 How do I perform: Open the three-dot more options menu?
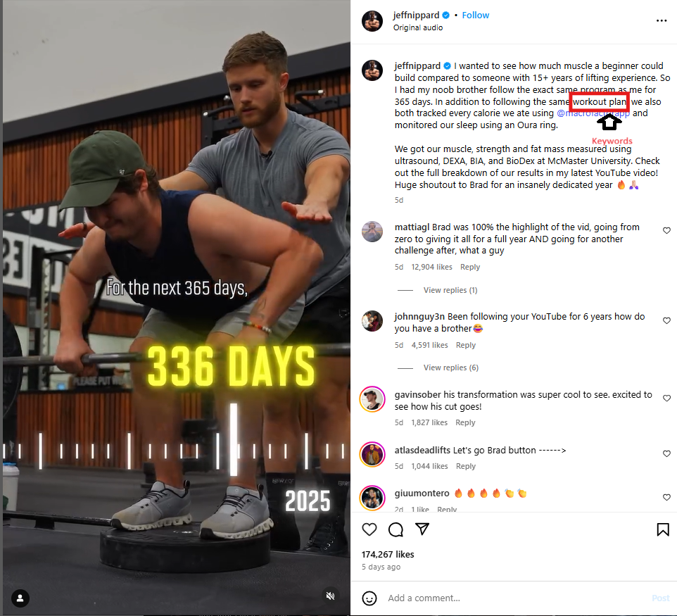point(662,20)
